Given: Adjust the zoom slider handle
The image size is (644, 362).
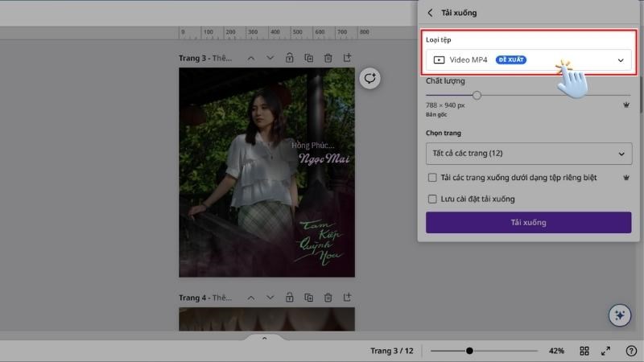Looking at the screenshot, I should [x=469, y=351].
